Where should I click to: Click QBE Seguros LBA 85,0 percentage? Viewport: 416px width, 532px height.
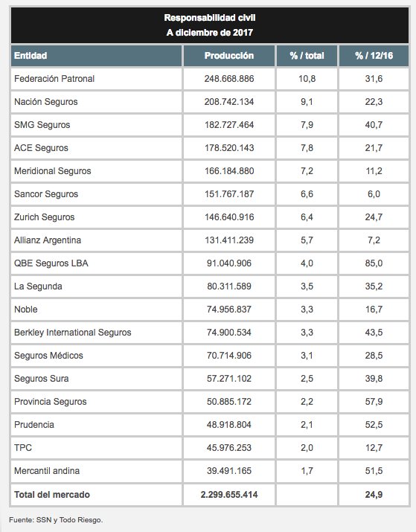coord(374,263)
